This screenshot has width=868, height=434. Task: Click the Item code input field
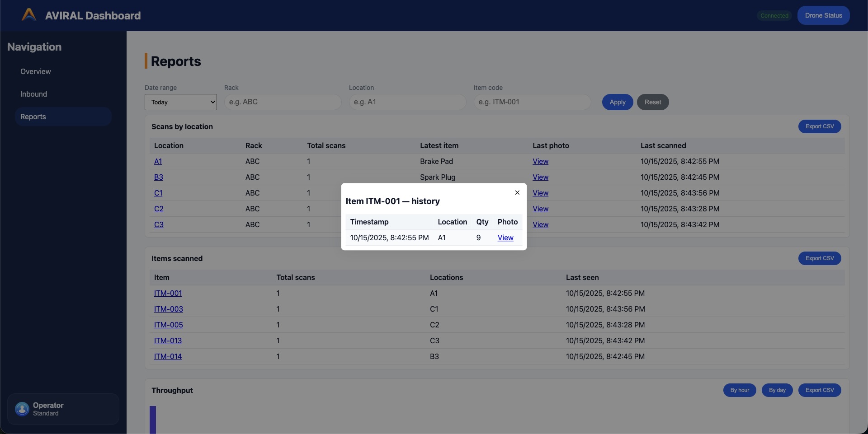[x=532, y=102]
